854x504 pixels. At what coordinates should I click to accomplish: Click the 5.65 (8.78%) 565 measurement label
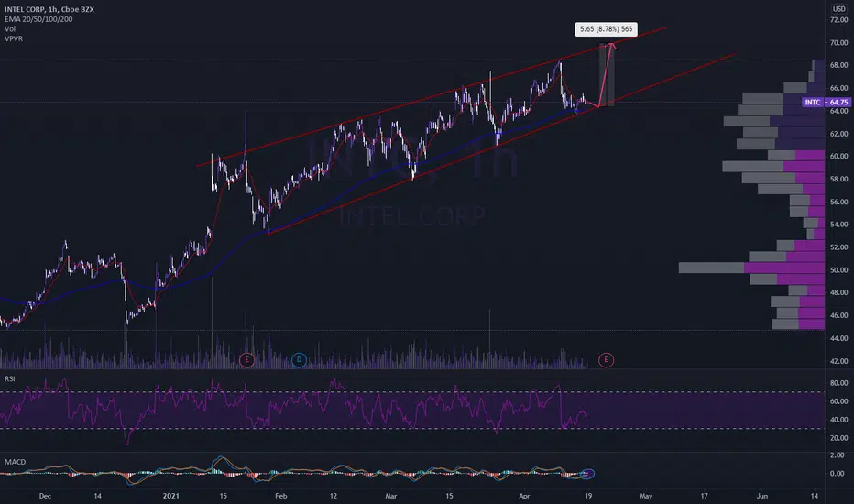coord(607,29)
